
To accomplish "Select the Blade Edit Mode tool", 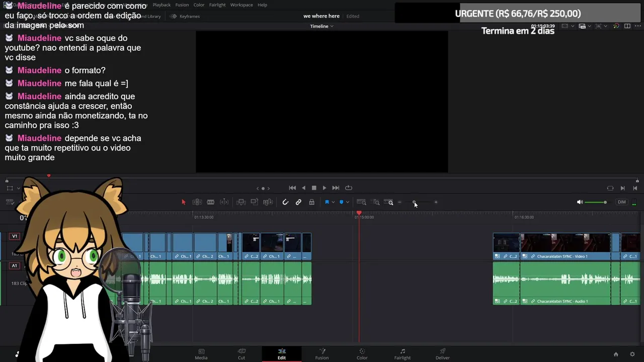I will (224, 202).
